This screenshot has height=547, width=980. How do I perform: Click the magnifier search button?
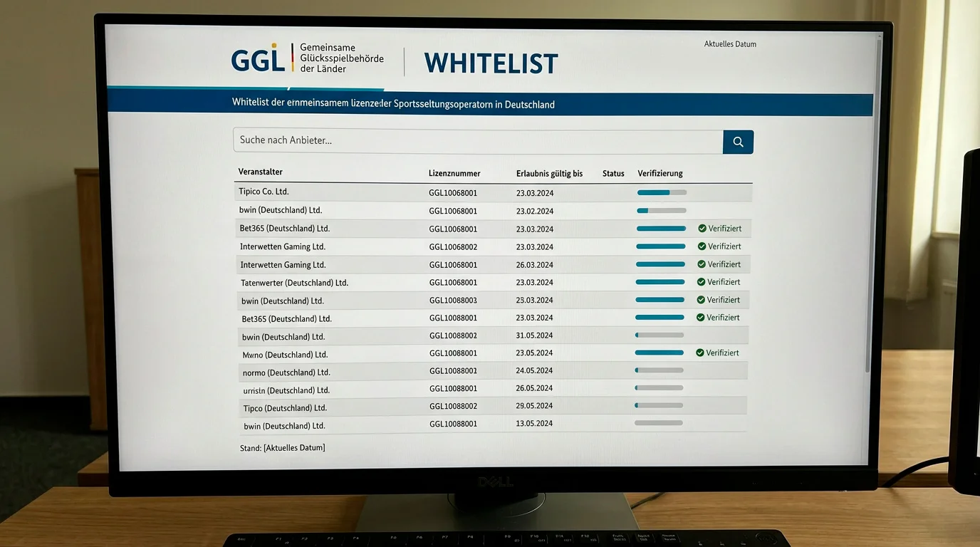(738, 142)
